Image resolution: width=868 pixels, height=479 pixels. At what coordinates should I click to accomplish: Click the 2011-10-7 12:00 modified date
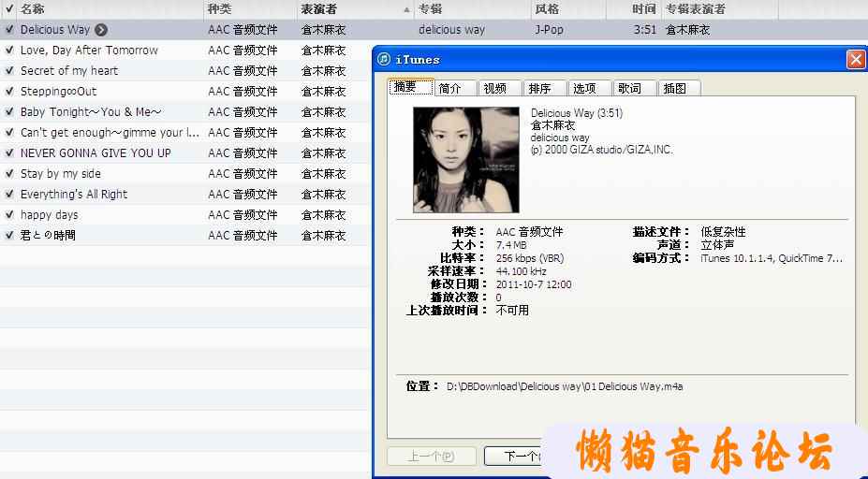pos(534,284)
